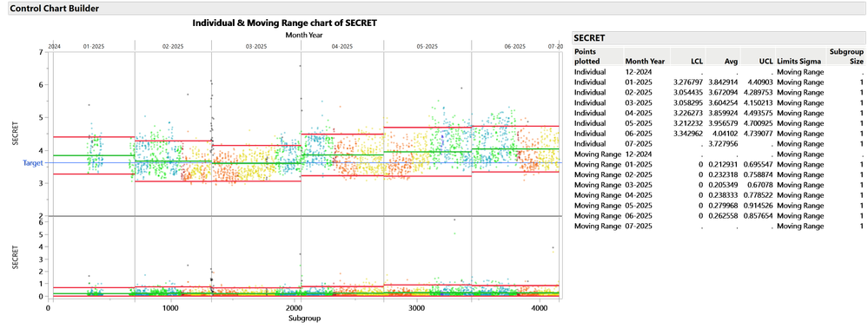The height and width of the screenshot is (335, 868).
Task: Click the 7 tick on the individual chart y-axis
Action: pyautogui.click(x=41, y=53)
